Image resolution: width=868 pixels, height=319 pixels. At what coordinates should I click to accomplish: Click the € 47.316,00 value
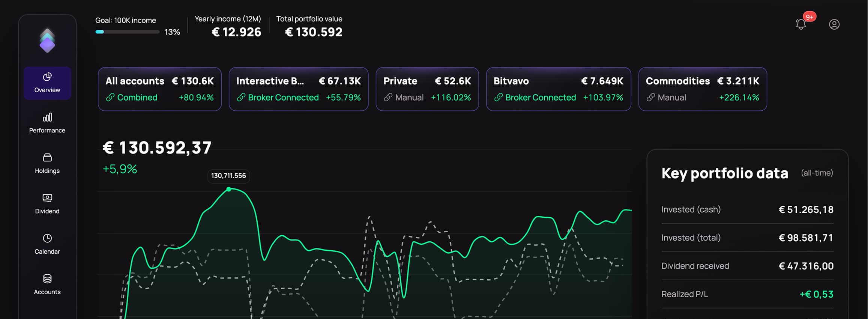coord(806,266)
